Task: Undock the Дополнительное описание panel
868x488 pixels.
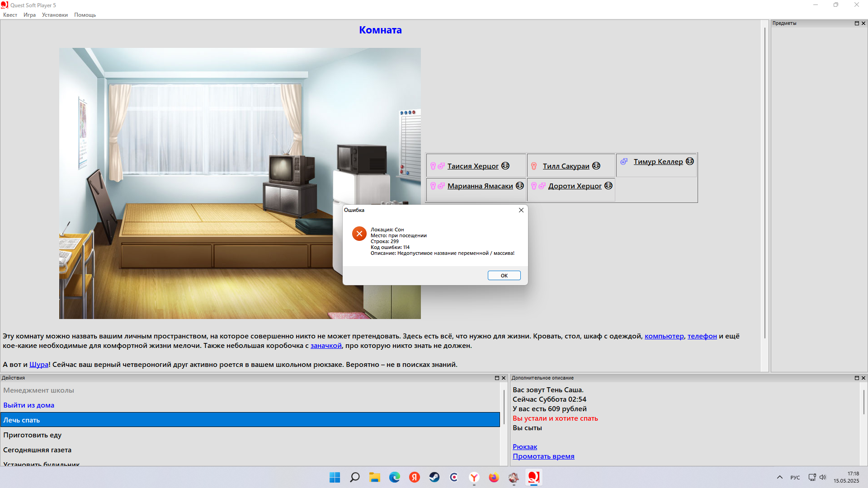Action: pos(857,378)
